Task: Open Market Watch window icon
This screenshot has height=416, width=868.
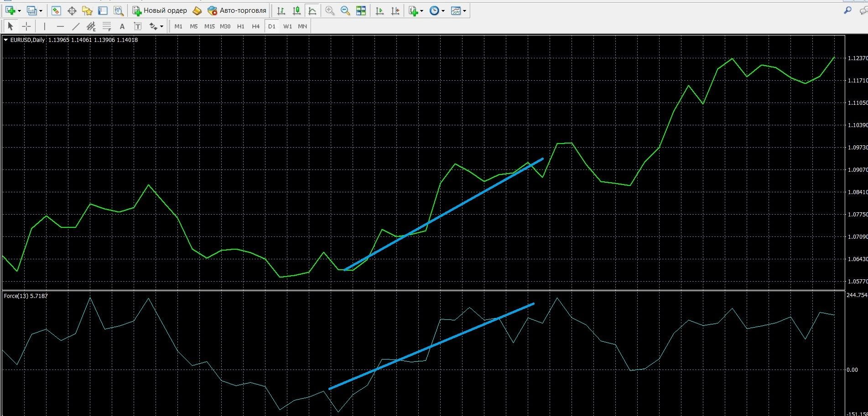Action: tap(56, 10)
